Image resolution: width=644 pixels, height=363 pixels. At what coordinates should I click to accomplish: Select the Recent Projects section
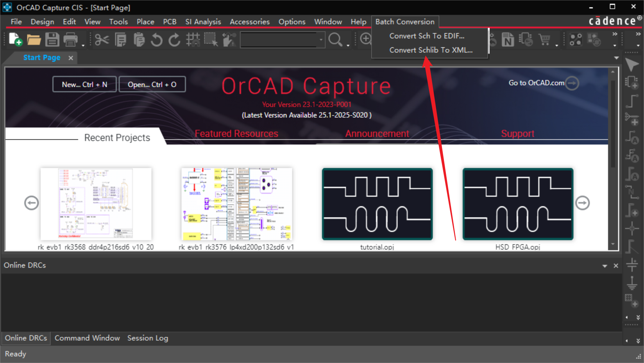tap(117, 138)
